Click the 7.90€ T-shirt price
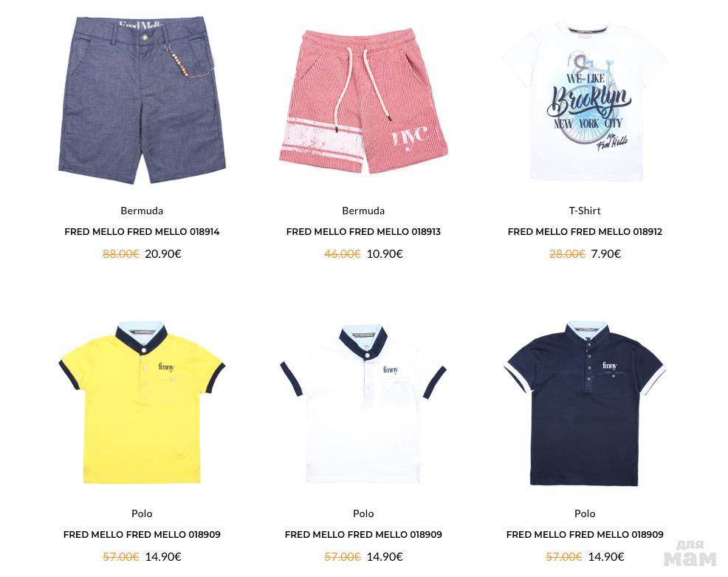This screenshot has height=577, width=728. (606, 253)
